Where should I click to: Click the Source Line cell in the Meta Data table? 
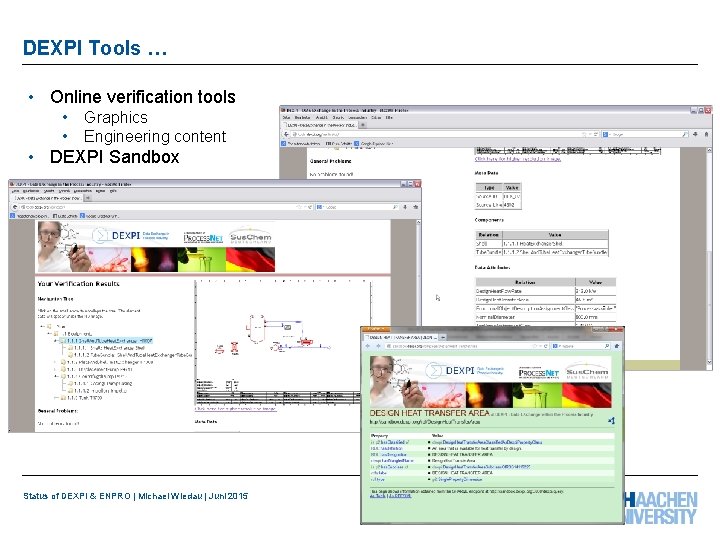(x=489, y=205)
